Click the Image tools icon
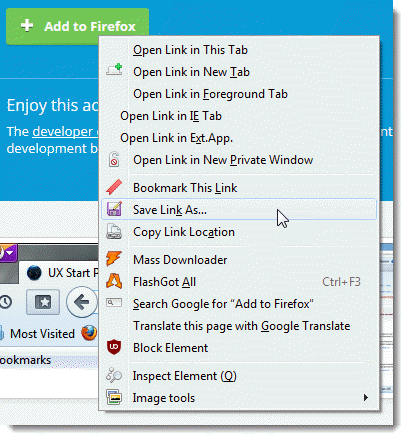This screenshot has height=440, width=408. [x=114, y=397]
